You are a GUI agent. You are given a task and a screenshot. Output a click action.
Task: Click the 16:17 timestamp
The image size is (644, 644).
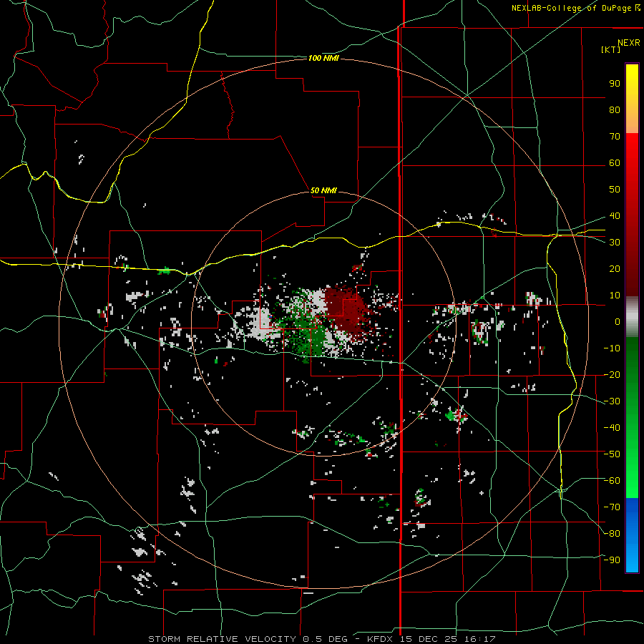[x=480, y=639]
